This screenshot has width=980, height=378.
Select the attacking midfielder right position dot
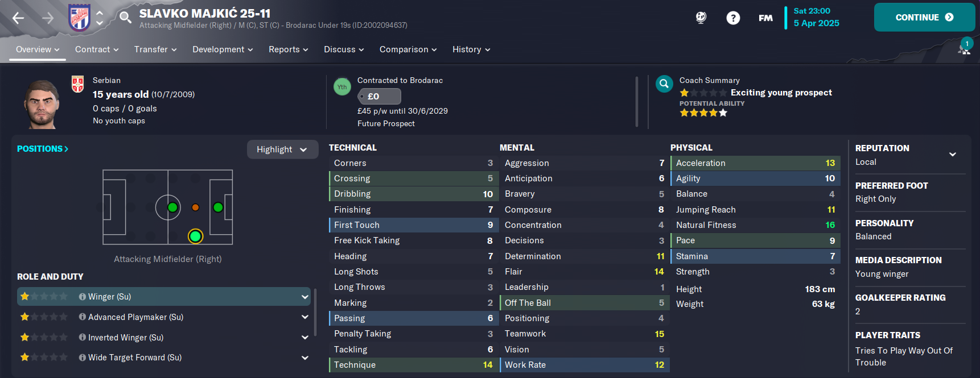(x=195, y=235)
